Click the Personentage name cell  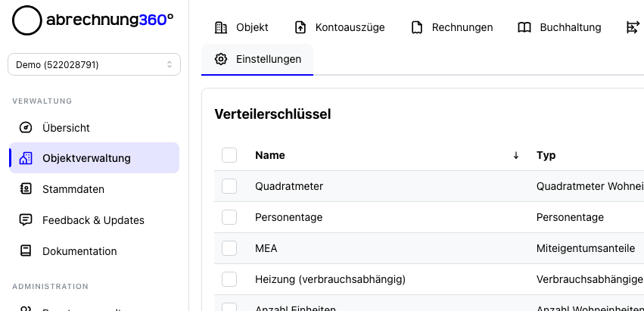tap(289, 217)
